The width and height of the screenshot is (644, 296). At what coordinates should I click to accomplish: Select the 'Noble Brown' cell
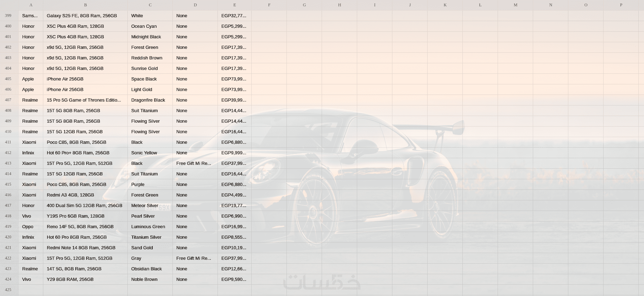tap(150, 279)
